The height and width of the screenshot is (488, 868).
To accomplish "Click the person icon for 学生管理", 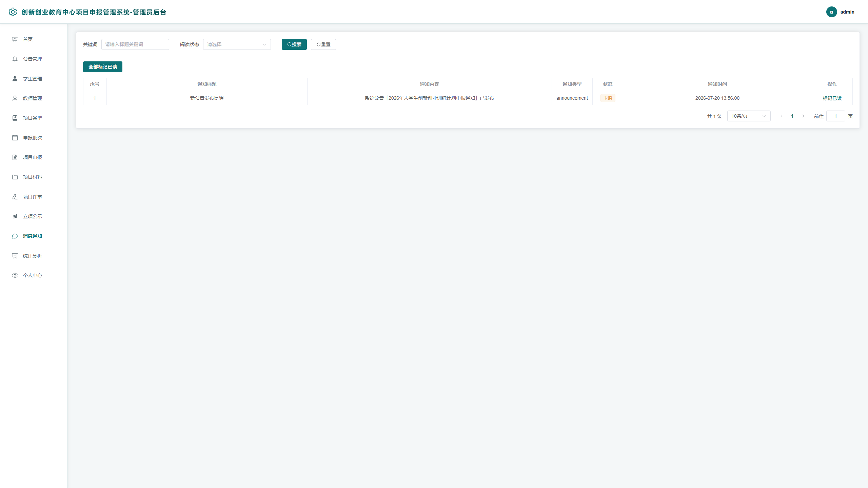I will point(15,79).
